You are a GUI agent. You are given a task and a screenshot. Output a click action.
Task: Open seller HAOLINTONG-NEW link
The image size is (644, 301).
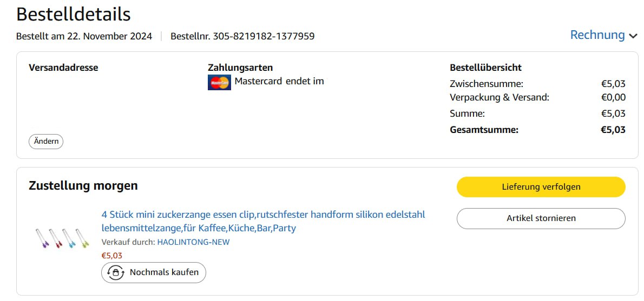pyautogui.click(x=193, y=242)
